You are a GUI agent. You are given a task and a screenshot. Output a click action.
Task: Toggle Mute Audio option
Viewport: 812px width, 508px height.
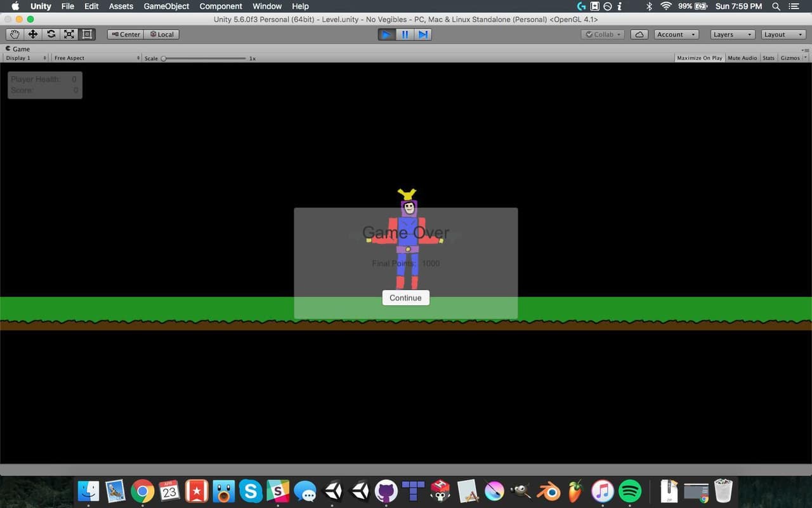click(x=742, y=58)
